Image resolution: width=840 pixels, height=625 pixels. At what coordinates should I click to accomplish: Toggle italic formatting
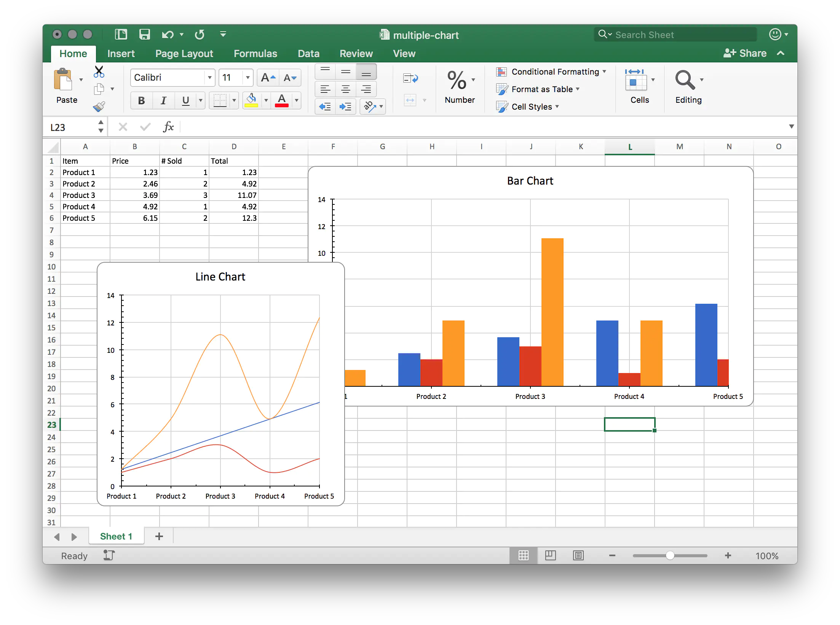tap(163, 100)
